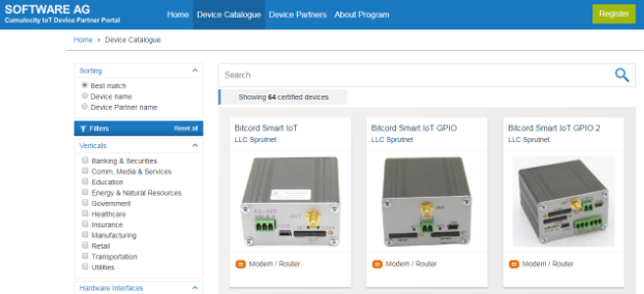The image size is (644, 294).
Task: Sort by Device Partner name
Action: pyautogui.click(x=85, y=107)
